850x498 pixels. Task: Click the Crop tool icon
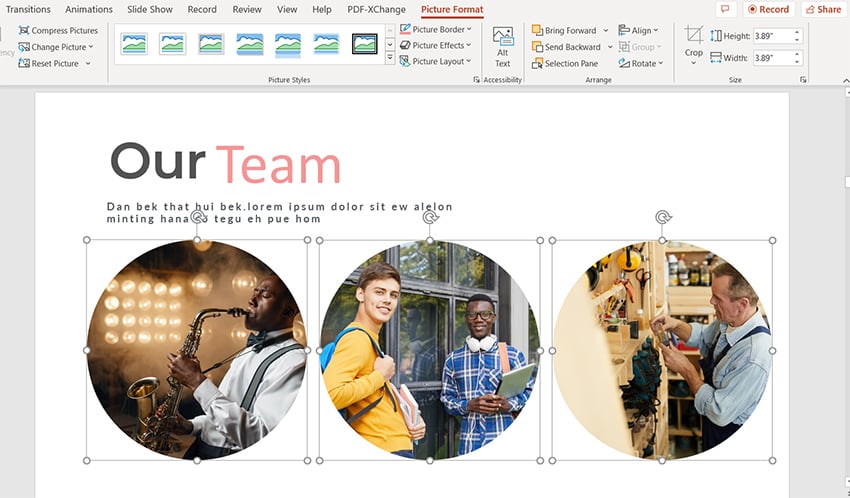(693, 37)
